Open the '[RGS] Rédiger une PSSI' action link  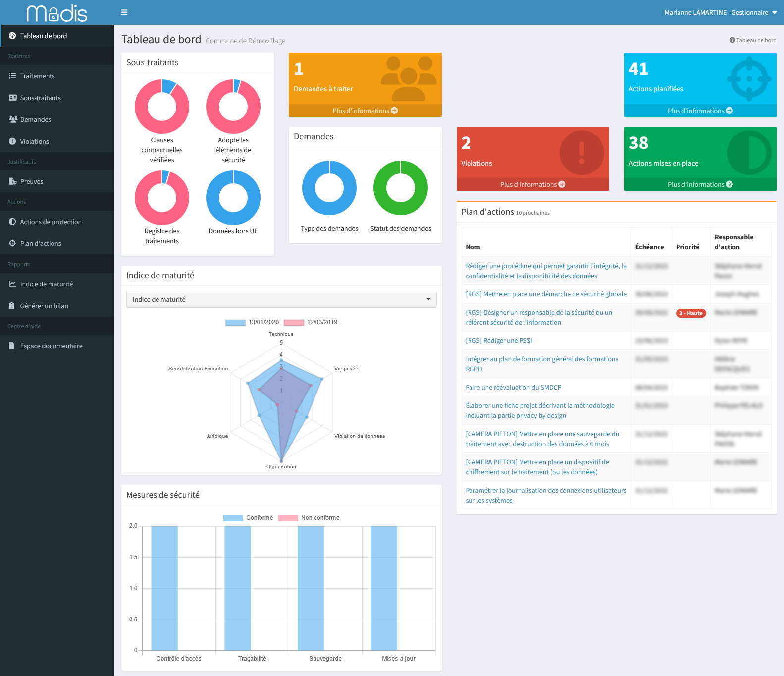(499, 340)
